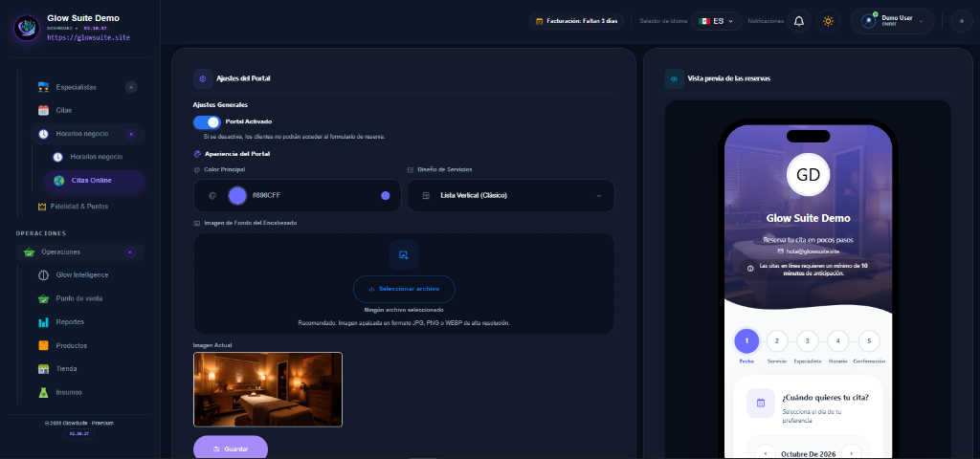This screenshot has width=980, height=459.
Task: Open the notifications bell icon
Action: pyautogui.click(x=799, y=21)
